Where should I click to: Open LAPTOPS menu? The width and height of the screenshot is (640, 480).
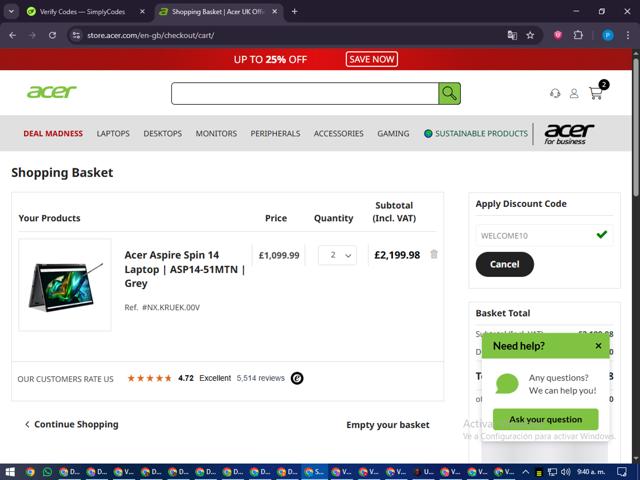[113, 133]
